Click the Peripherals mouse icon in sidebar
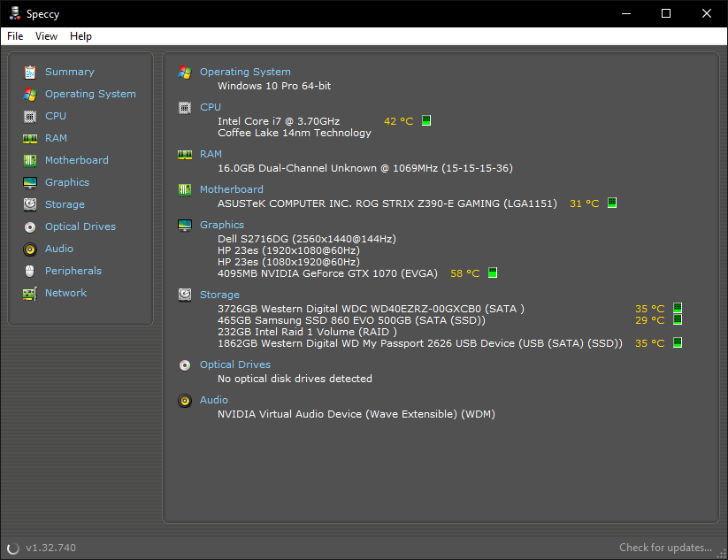 click(x=30, y=271)
